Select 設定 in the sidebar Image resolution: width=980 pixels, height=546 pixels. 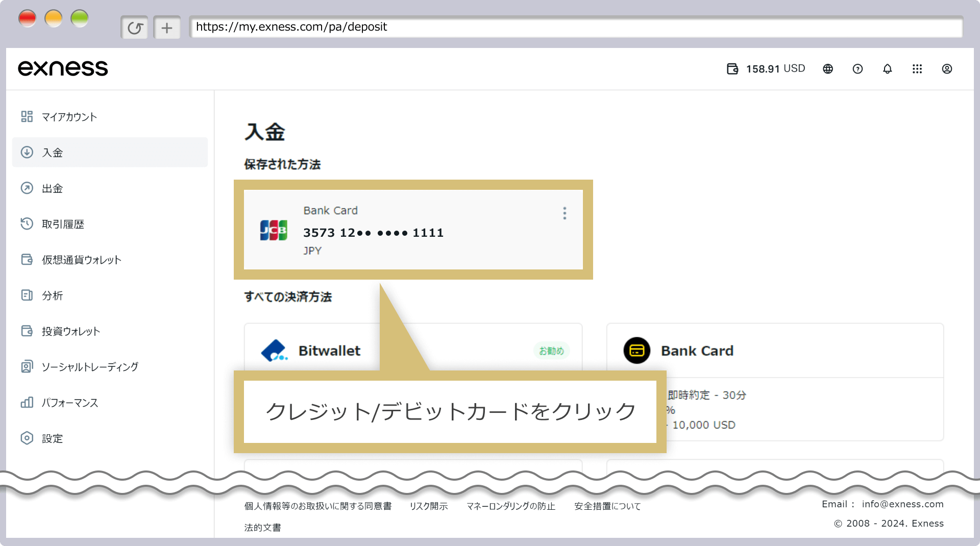click(110, 438)
